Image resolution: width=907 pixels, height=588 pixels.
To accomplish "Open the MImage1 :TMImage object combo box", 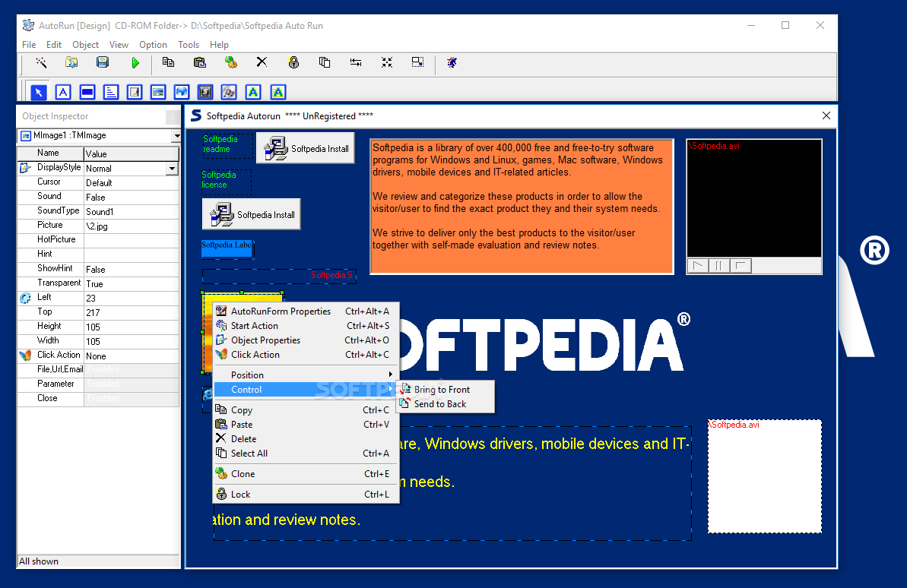I will [x=176, y=136].
